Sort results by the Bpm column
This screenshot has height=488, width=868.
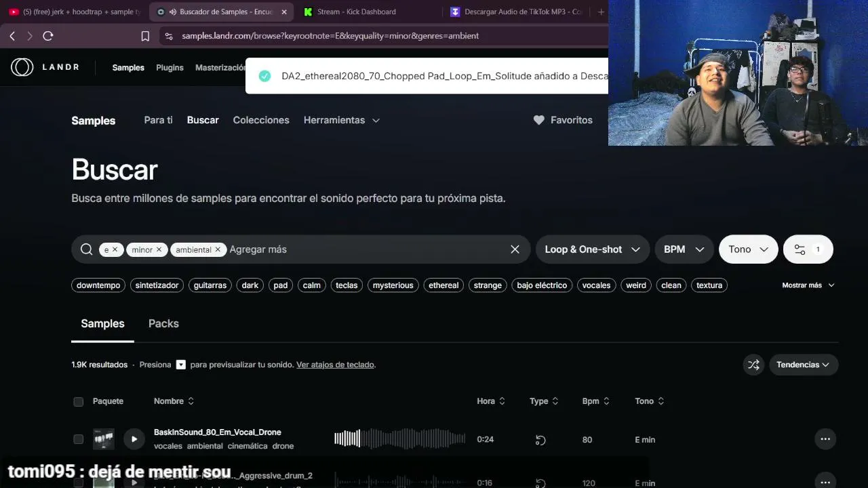pyautogui.click(x=596, y=401)
